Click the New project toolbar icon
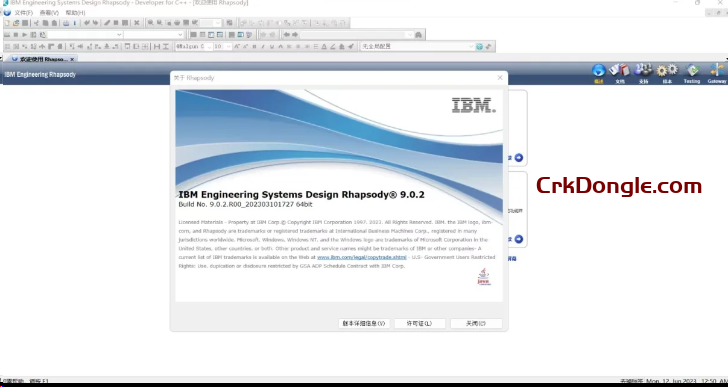Screen dimensions: 728x387 pyautogui.click(x=7, y=23)
